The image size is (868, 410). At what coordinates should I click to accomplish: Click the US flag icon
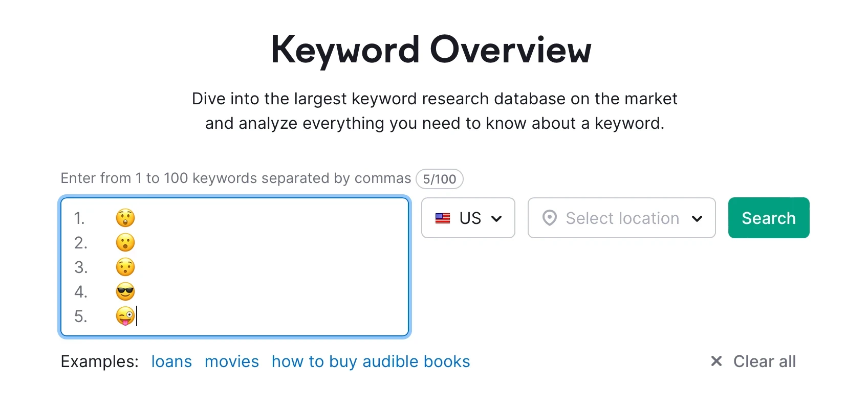click(x=443, y=218)
